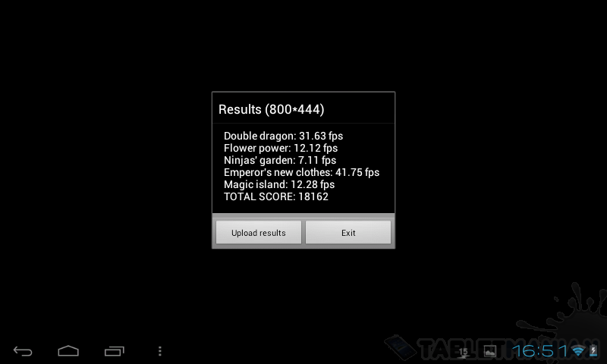Image resolution: width=607 pixels, height=364 pixels.
Task: Open the recent apps icon
Action: 115,351
